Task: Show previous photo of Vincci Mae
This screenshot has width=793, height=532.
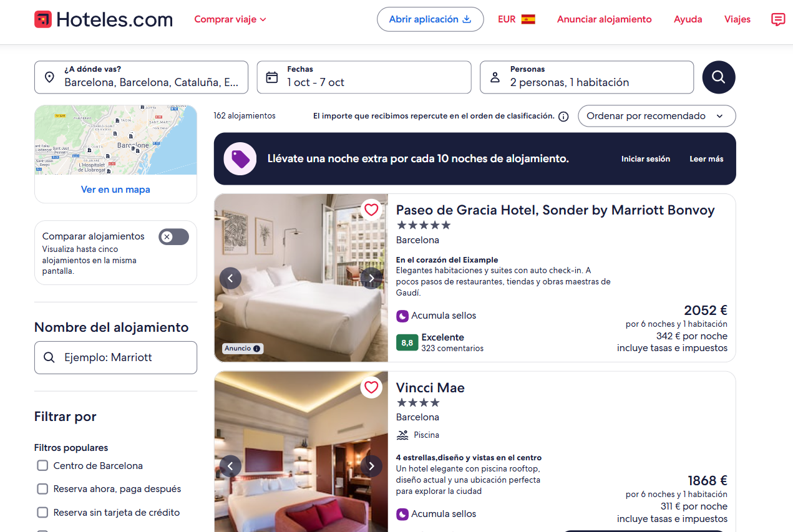Action: point(230,466)
